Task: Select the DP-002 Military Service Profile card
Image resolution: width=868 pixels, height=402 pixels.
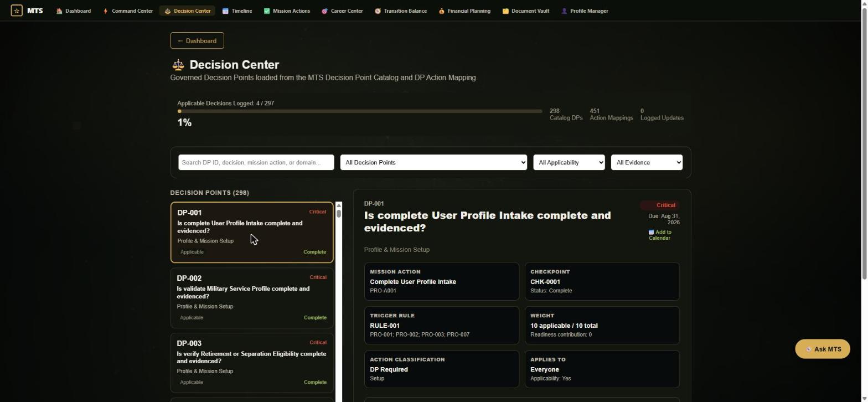Action: [252, 298]
